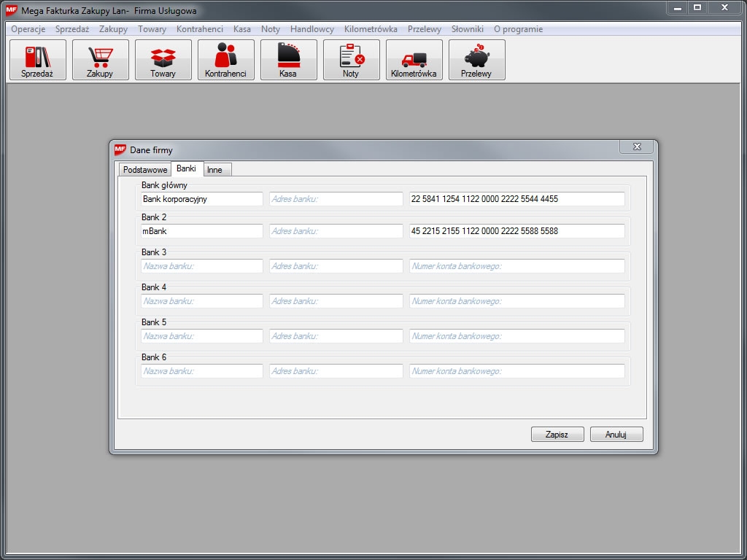Image resolution: width=747 pixels, height=560 pixels.
Task: Click the Przelewy piggy bank icon
Action: tap(477, 60)
